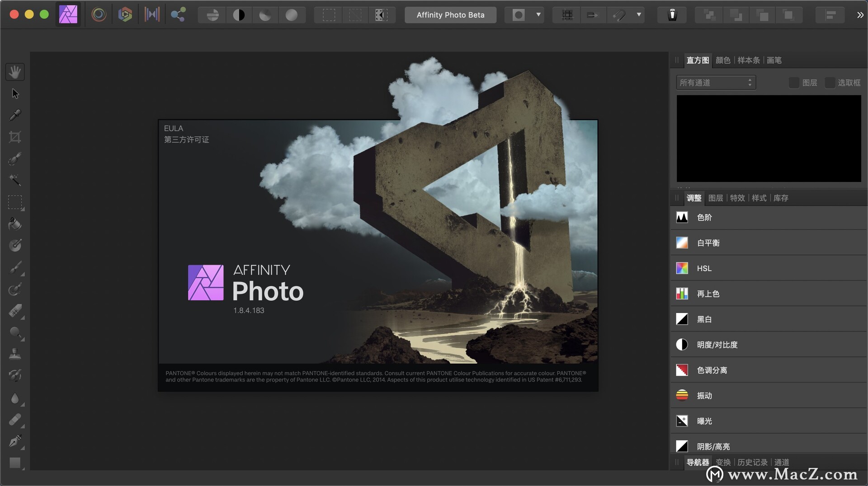The width and height of the screenshot is (868, 486).
Task: Add a 白平衡 white balance adjustment
Action: click(769, 243)
